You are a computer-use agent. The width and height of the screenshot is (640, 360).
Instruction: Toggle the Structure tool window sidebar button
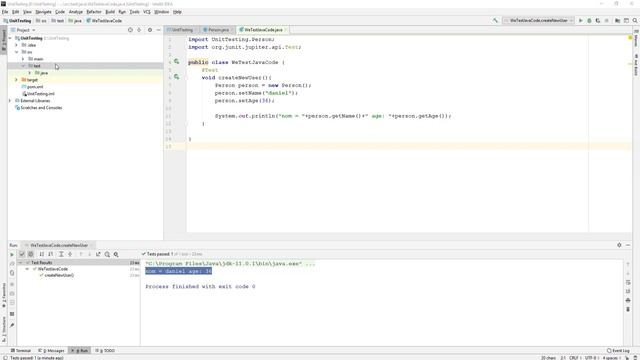4,329
